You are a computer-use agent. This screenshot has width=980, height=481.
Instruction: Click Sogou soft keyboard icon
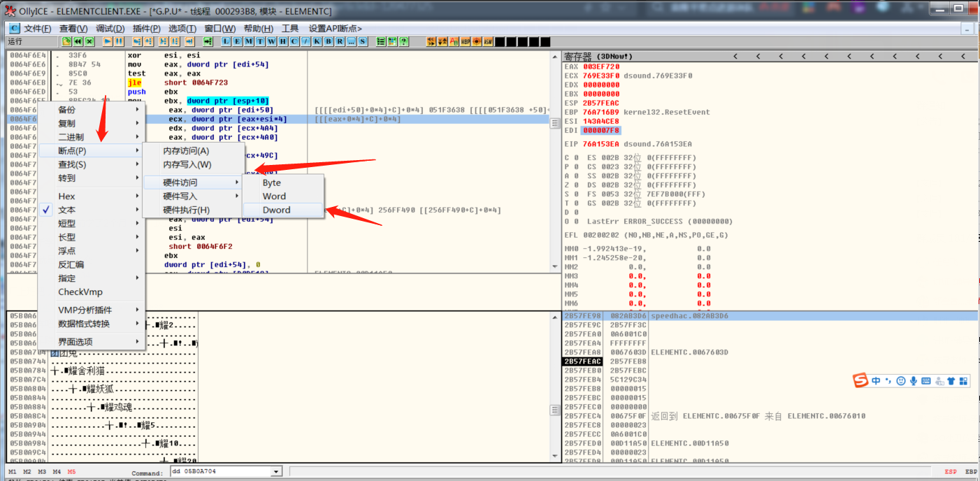926,380
